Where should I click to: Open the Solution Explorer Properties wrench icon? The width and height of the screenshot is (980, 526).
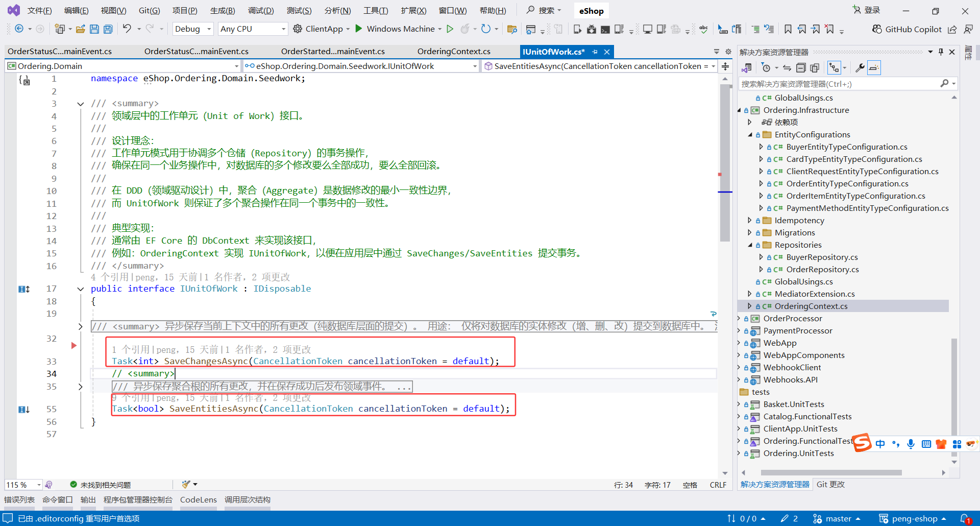click(x=860, y=67)
